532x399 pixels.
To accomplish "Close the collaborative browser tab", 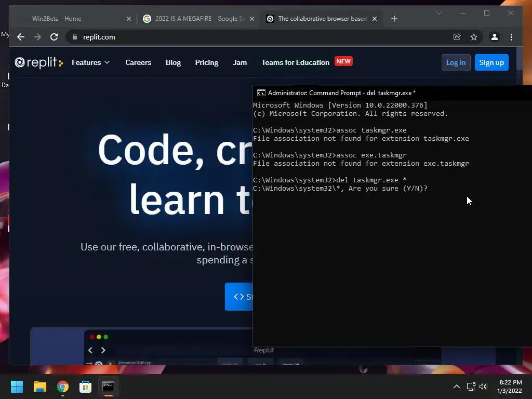I will tap(375, 19).
